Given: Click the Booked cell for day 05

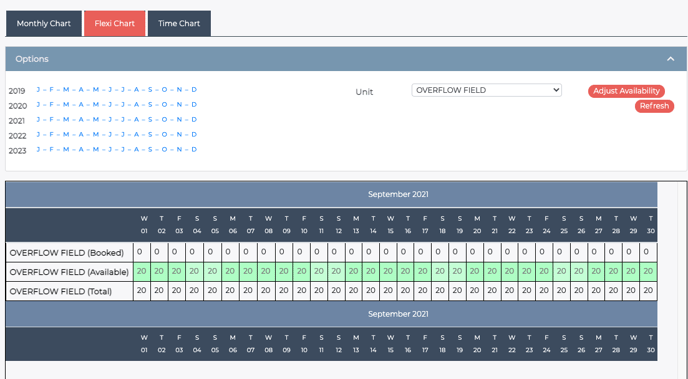Looking at the screenshot, I should point(212,252).
